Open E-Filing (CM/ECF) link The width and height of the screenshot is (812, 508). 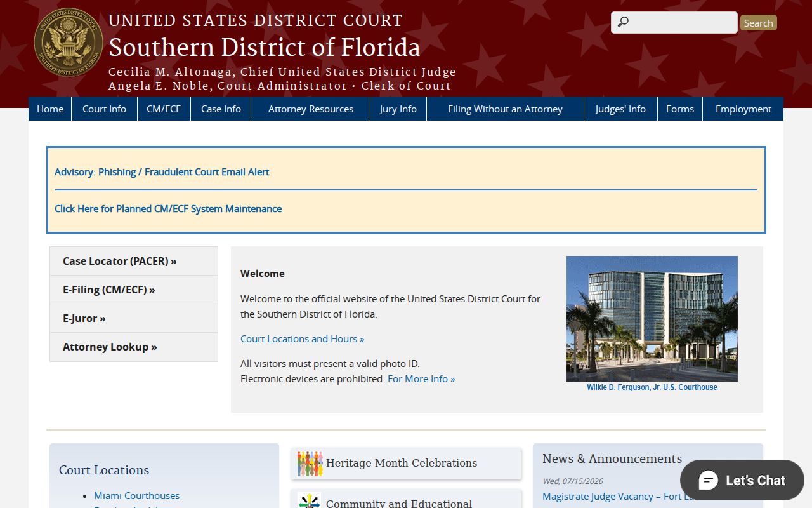tap(134, 290)
